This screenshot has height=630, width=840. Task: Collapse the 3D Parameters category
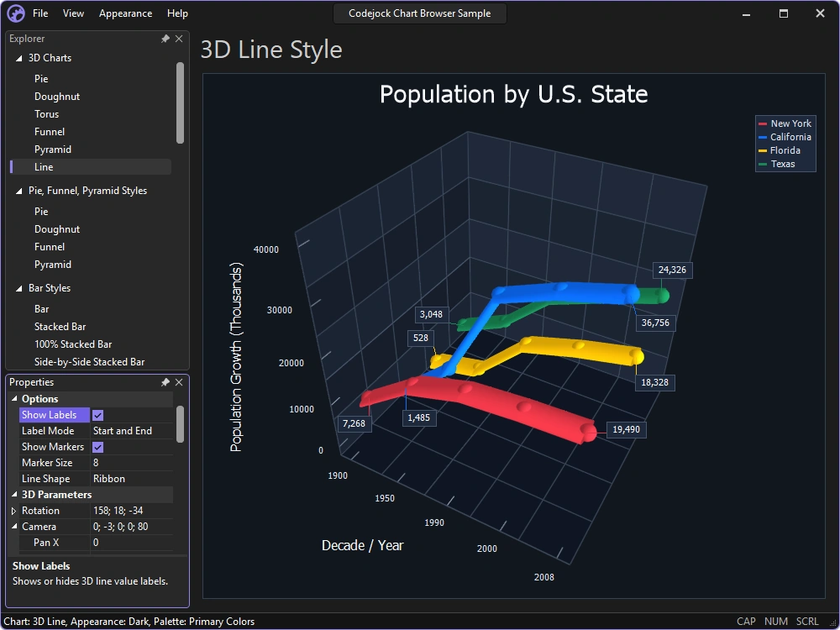(x=14, y=495)
